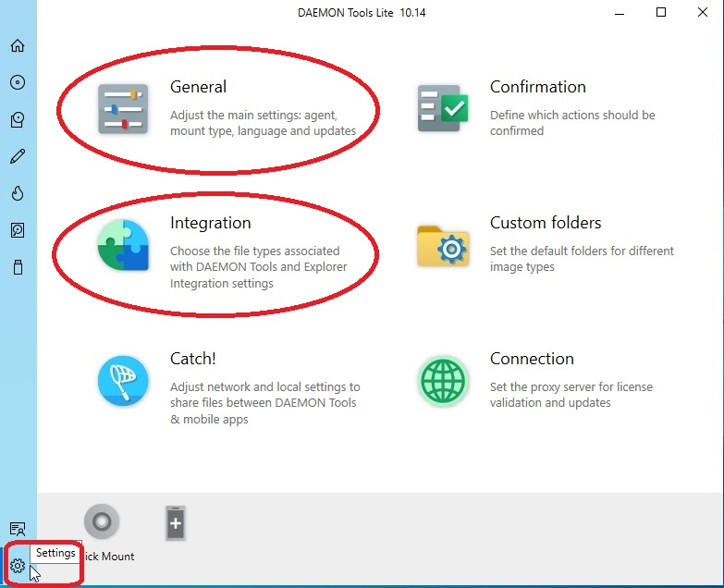Open the General settings sliders icon

(x=123, y=109)
